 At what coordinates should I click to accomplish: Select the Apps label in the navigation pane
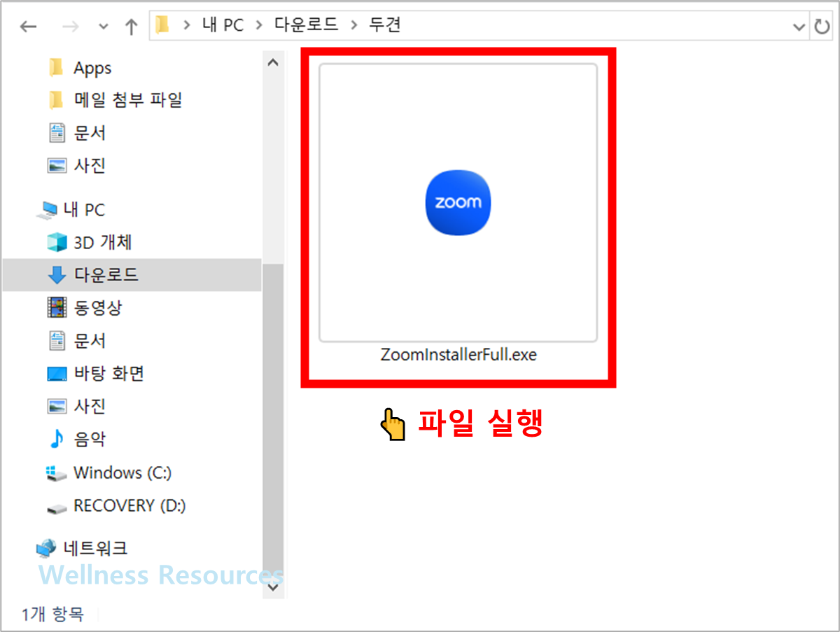[x=92, y=68]
